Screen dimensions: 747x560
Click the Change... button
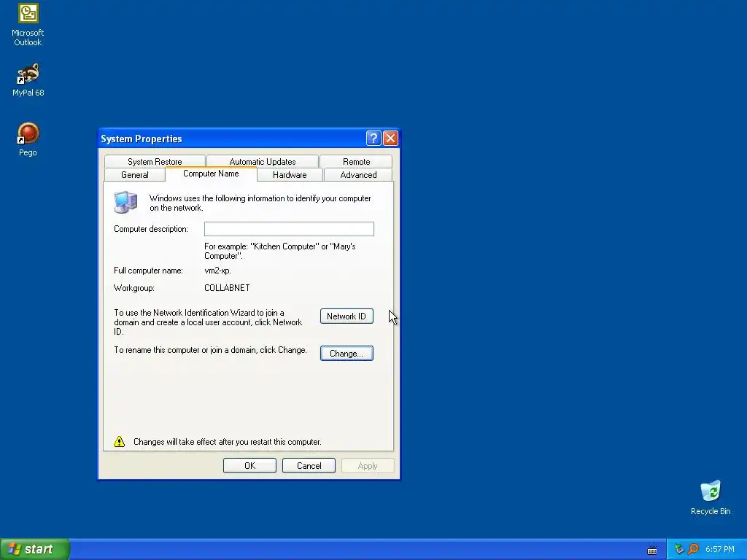[347, 354]
